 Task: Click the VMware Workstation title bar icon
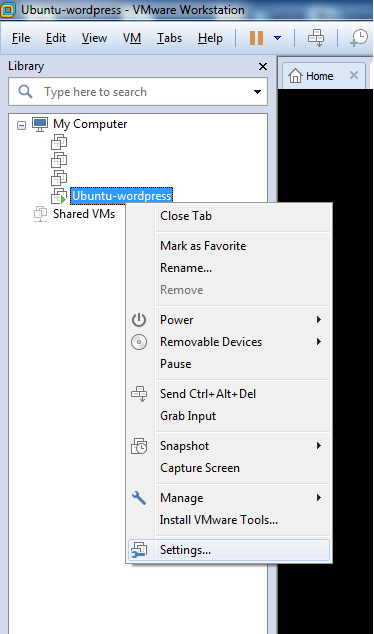(7, 10)
